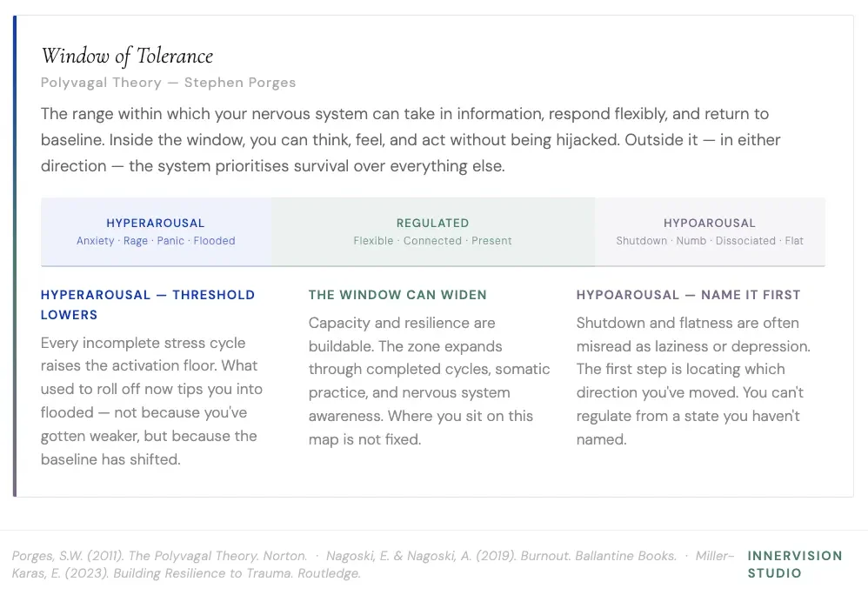The width and height of the screenshot is (868, 595).
Task: Click the incomplete stress cycle paragraph
Action: pyautogui.click(x=151, y=401)
